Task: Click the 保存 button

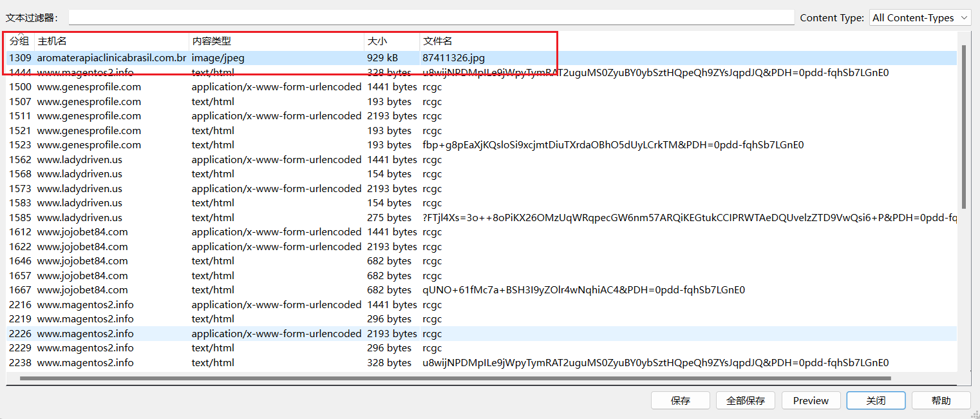Action: click(680, 400)
